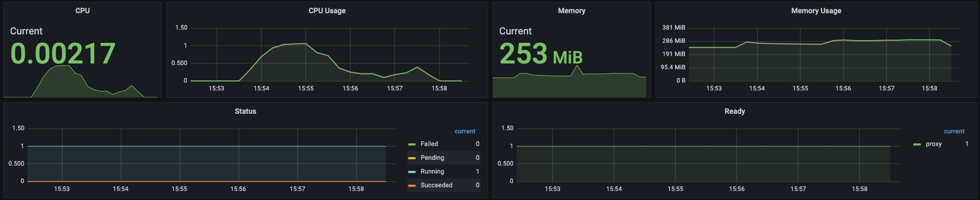Image resolution: width=980 pixels, height=200 pixels.
Task: Sort Ready legend by current column
Action: tap(954, 131)
